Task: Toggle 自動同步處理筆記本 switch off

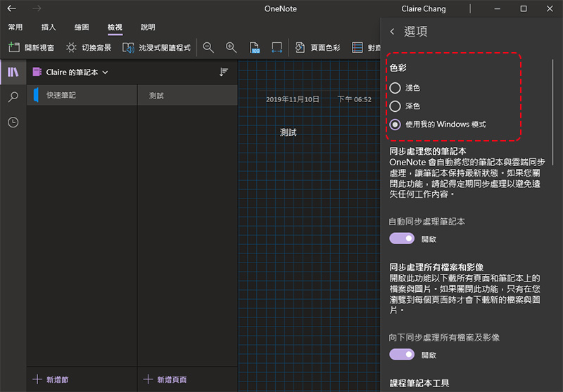Action: pyautogui.click(x=402, y=239)
